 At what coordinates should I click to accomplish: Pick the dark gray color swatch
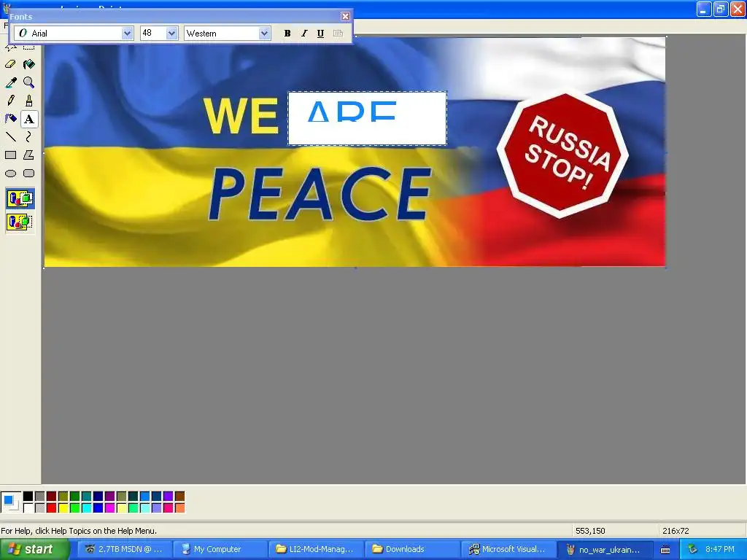(x=39, y=496)
